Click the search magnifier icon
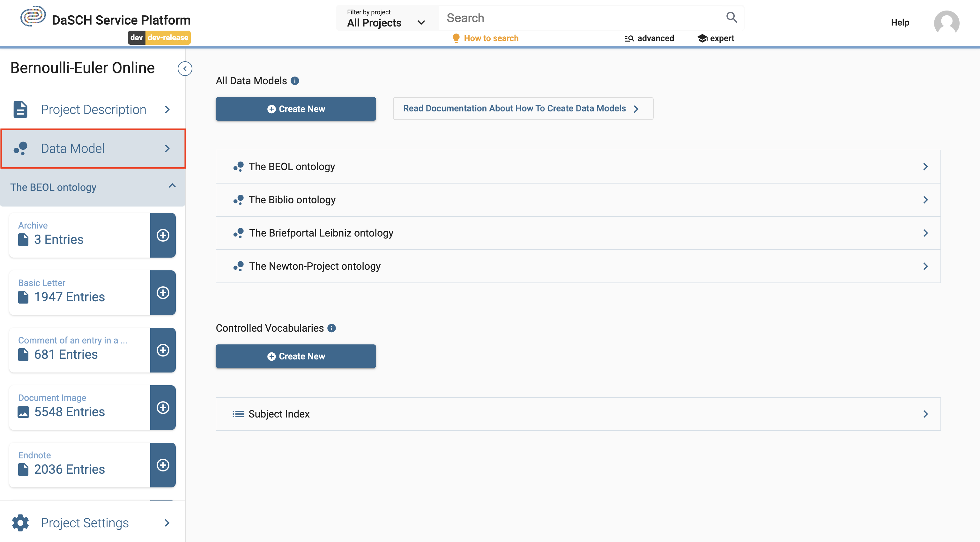 [x=731, y=18]
